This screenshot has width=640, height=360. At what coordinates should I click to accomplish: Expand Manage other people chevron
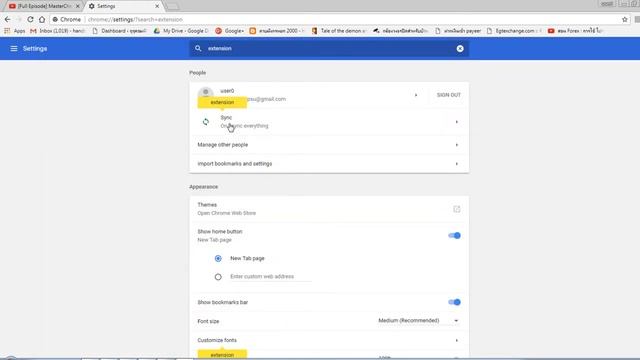tap(457, 145)
